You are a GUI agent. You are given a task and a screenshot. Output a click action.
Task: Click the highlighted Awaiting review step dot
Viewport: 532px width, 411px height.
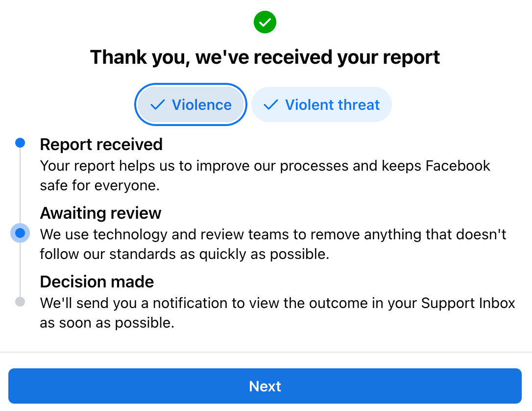click(x=20, y=233)
